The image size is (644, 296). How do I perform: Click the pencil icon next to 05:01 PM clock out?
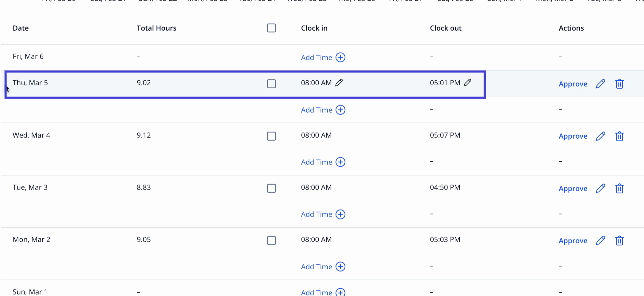point(467,83)
